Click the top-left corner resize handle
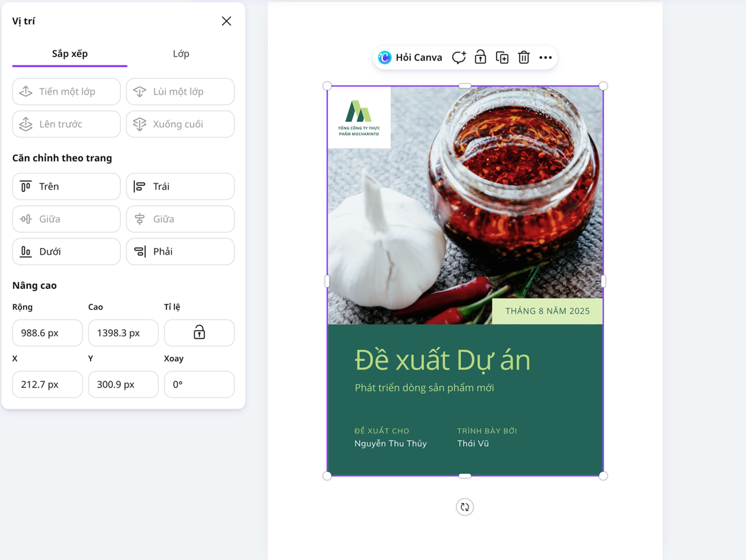Viewport: 746px width, 560px height. click(x=327, y=86)
